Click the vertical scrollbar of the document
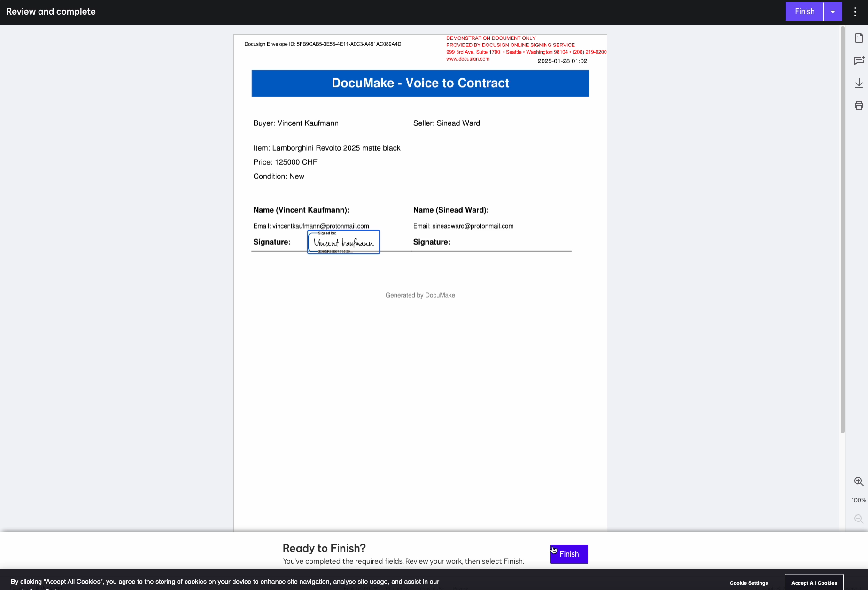 click(x=842, y=230)
